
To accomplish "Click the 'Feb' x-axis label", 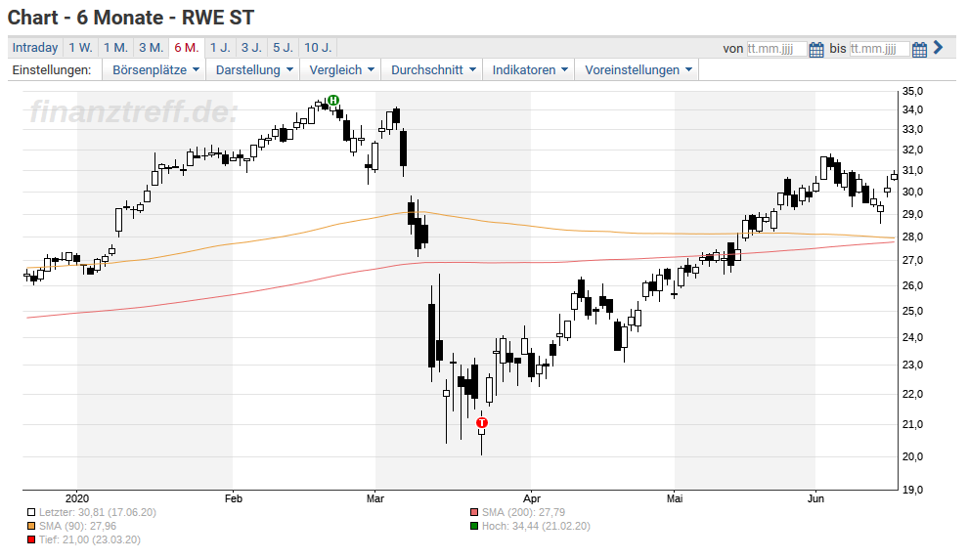I will pyautogui.click(x=234, y=498).
